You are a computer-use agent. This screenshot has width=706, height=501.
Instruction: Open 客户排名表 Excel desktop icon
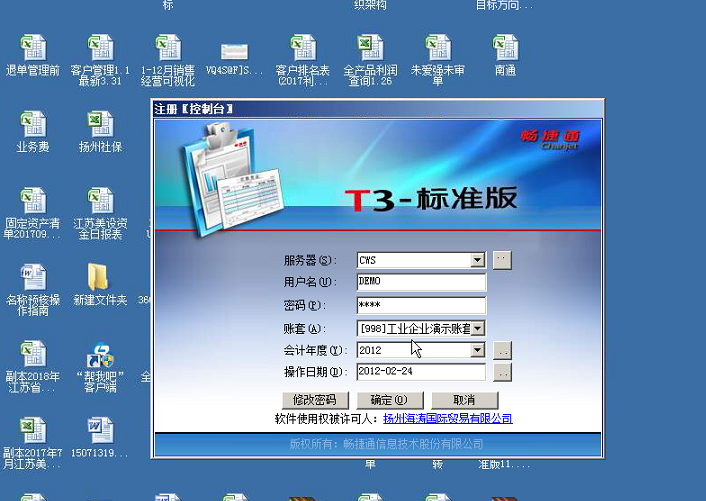[x=303, y=48]
